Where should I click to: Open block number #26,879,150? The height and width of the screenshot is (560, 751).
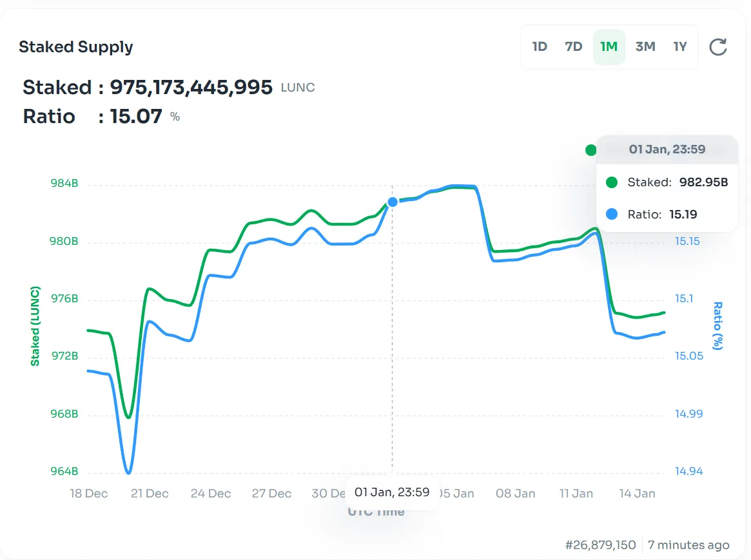(600, 545)
